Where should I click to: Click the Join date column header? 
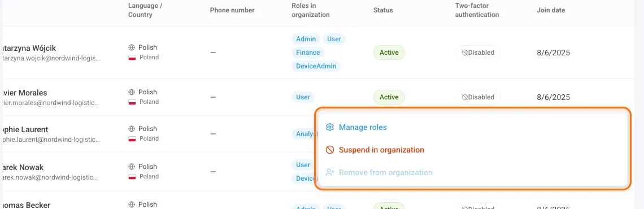tap(551, 10)
